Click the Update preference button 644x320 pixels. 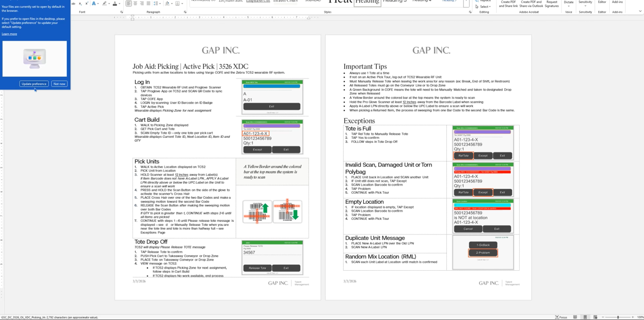[x=34, y=84]
